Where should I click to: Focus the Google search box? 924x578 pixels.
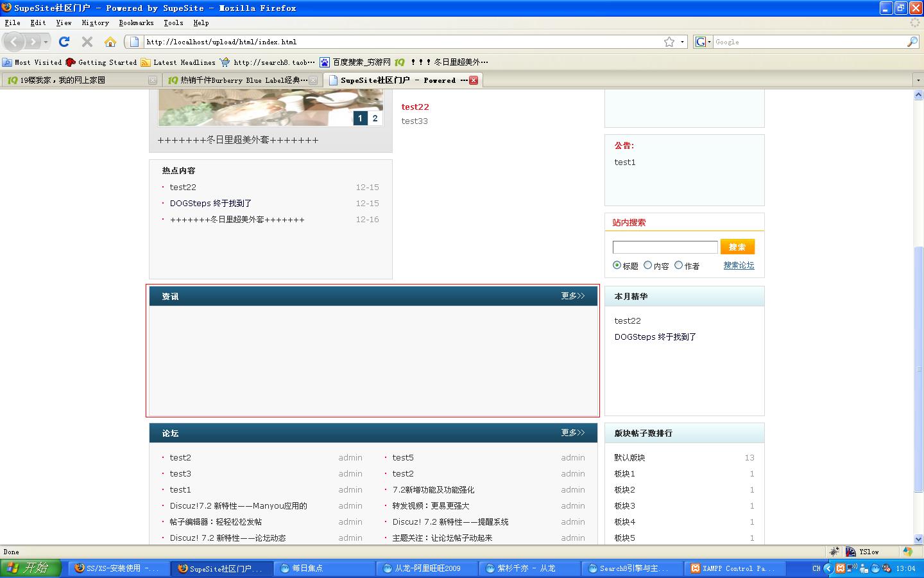pos(809,42)
